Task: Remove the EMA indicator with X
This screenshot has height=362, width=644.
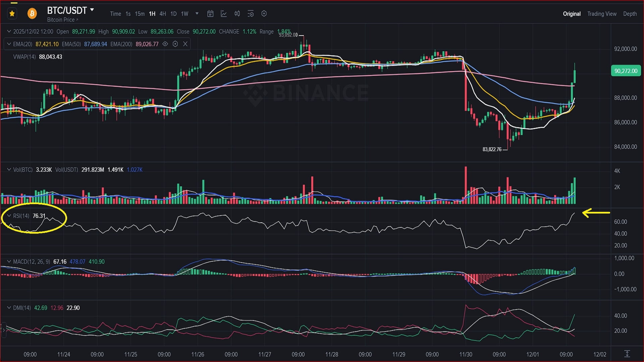Action: (185, 44)
